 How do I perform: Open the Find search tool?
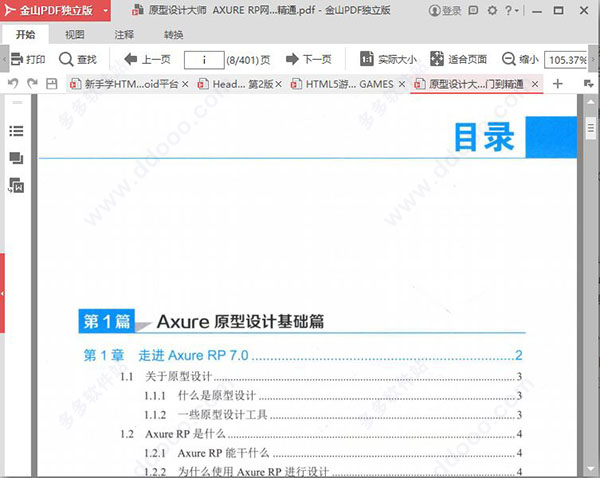(78, 59)
